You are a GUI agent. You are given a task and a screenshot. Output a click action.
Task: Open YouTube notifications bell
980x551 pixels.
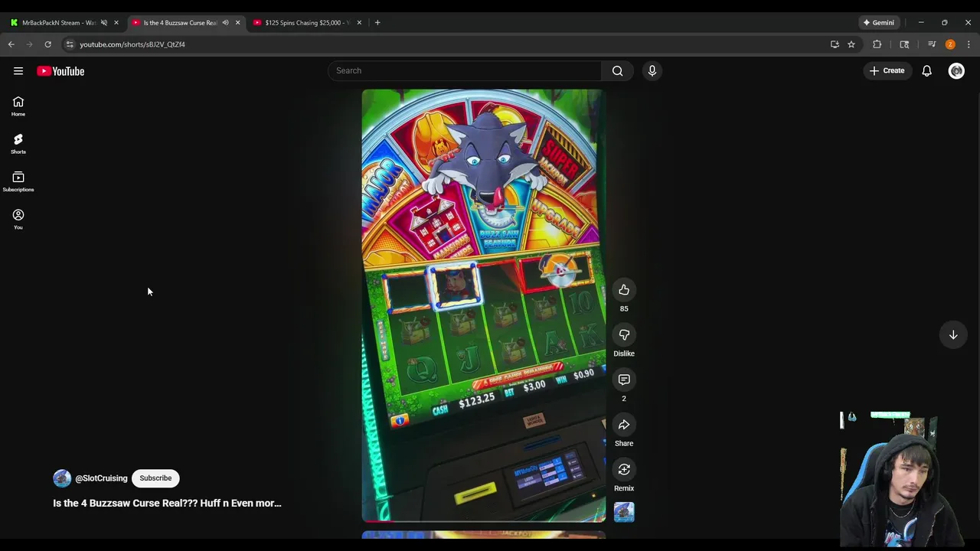click(x=926, y=70)
